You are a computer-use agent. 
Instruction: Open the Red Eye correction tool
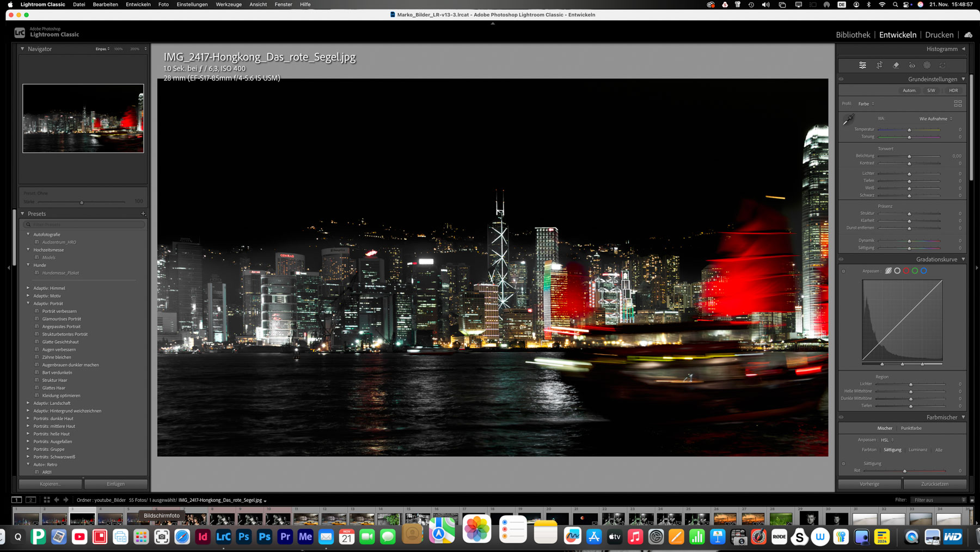(912, 65)
